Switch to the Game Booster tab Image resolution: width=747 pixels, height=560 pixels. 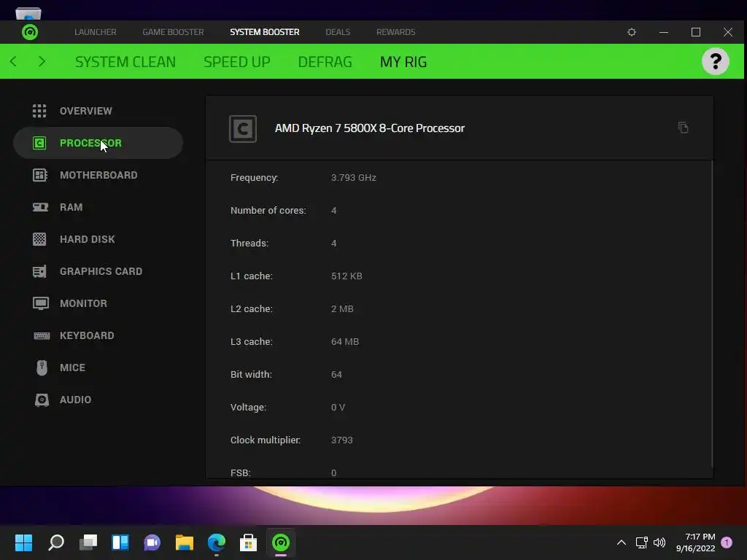pyautogui.click(x=173, y=32)
